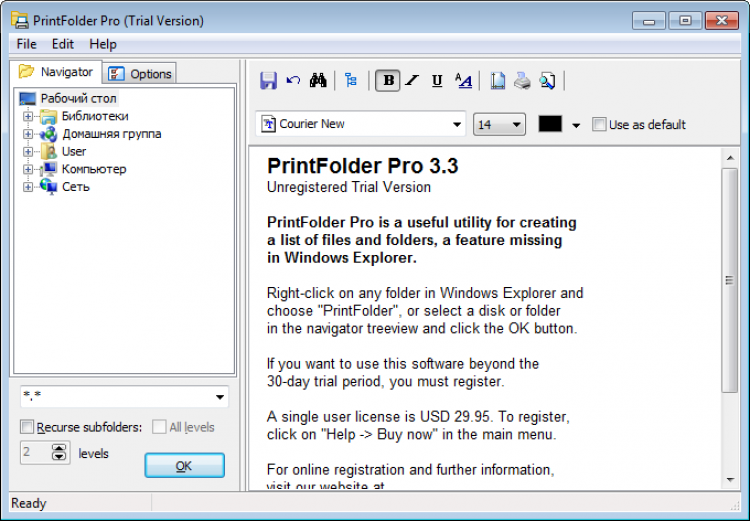
Task: Expand the Компьютер tree node
Action: click(x=28, y=169)
